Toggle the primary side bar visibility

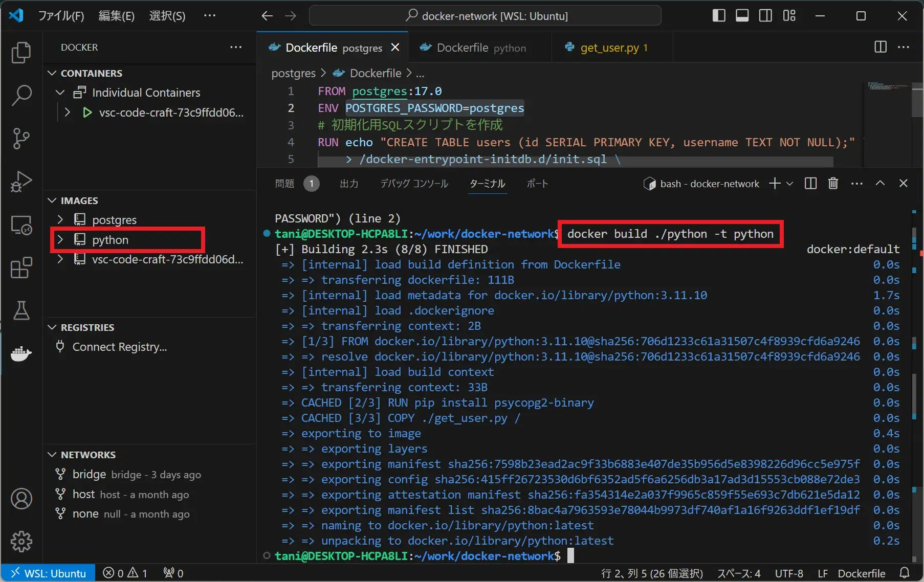tap(718, 16)
